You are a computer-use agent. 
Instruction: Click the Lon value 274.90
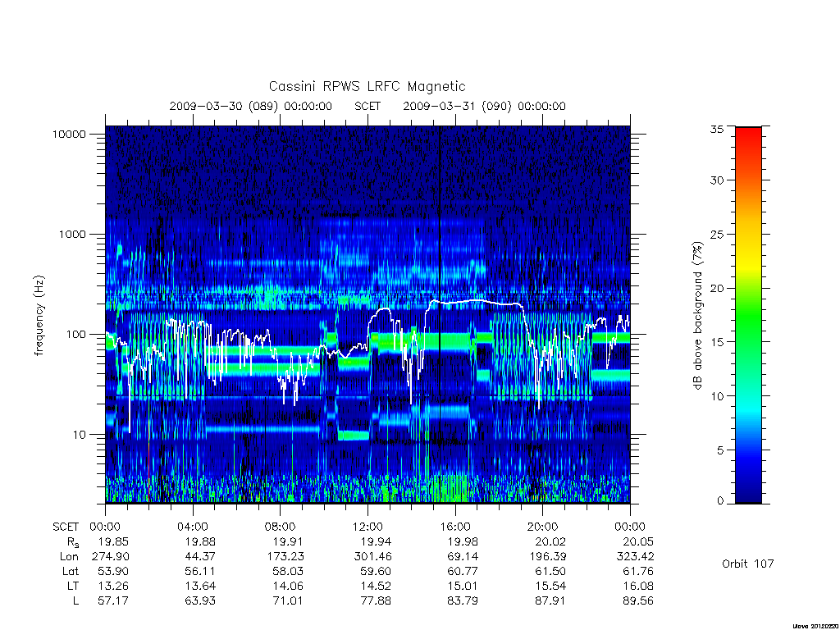tap(111, 557)
